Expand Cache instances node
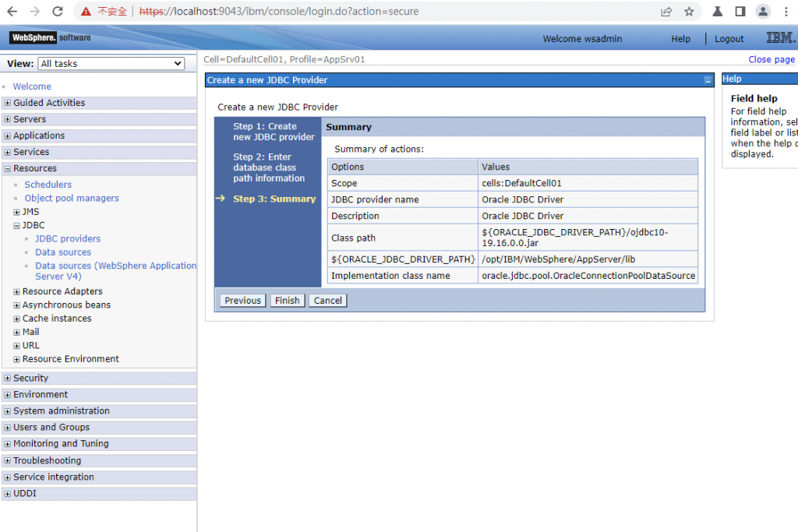This screenshot has width=798, height=532. pyautogui.click(x=17, y=319)
